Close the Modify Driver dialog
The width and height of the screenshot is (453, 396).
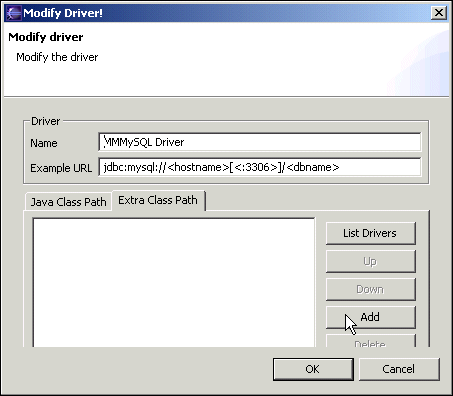pos(439,13)
